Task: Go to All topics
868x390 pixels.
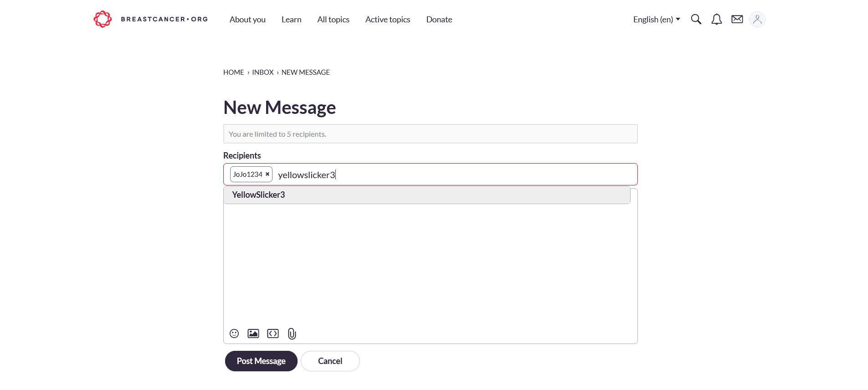Action: click(333, 20)
